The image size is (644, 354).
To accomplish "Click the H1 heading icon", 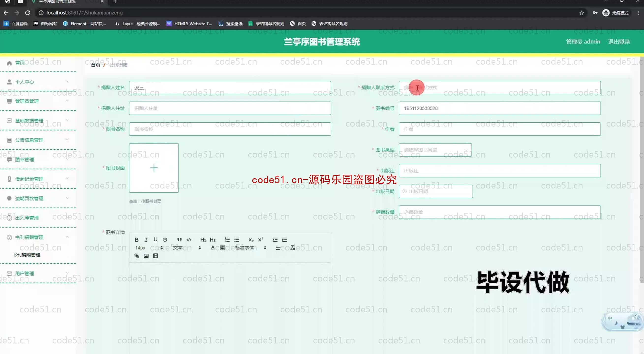I will tap(202, 239).
